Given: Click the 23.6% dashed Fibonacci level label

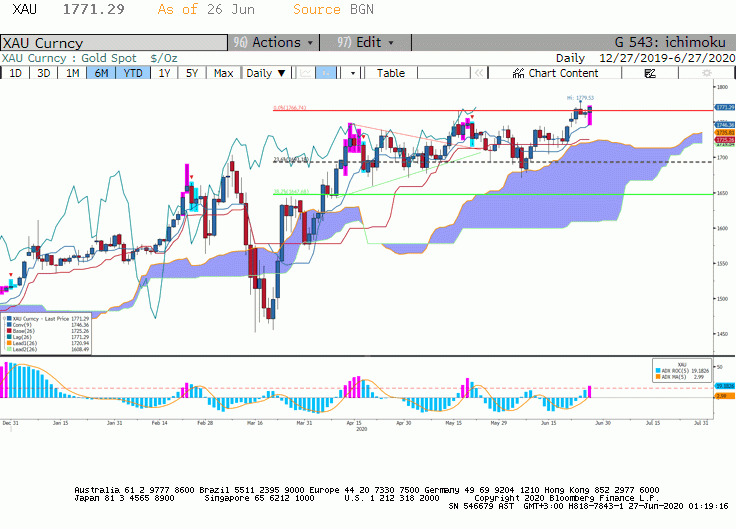Looking at the screenshot, I should point(291,160).
